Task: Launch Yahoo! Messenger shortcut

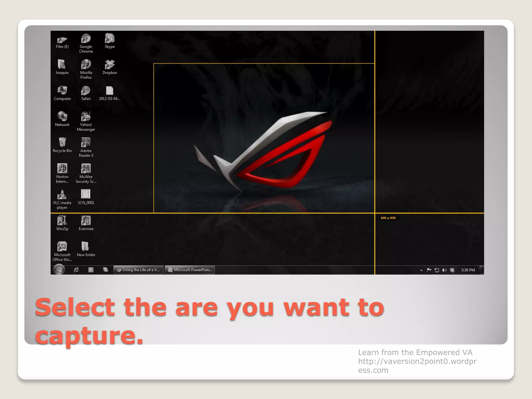Action: [x=86, y=122]
